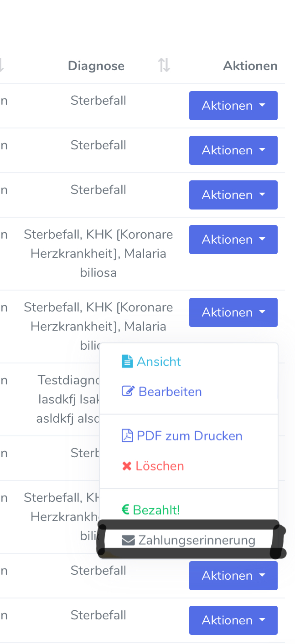The height and width of the screenshot is (644, 295).
Task: Open the Aktionen dropdown on the first Sterbefall row
Action: [233, 105]
